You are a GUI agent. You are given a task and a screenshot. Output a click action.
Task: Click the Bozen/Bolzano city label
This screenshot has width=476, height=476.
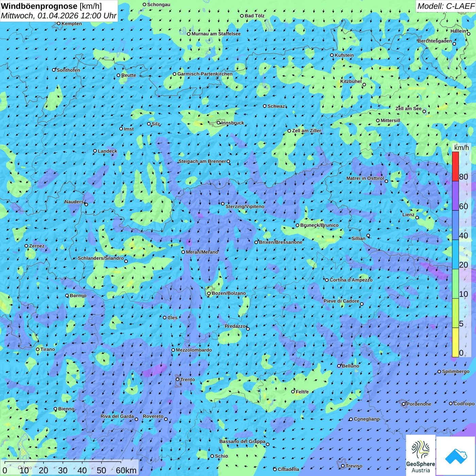[x=229, y=293]
